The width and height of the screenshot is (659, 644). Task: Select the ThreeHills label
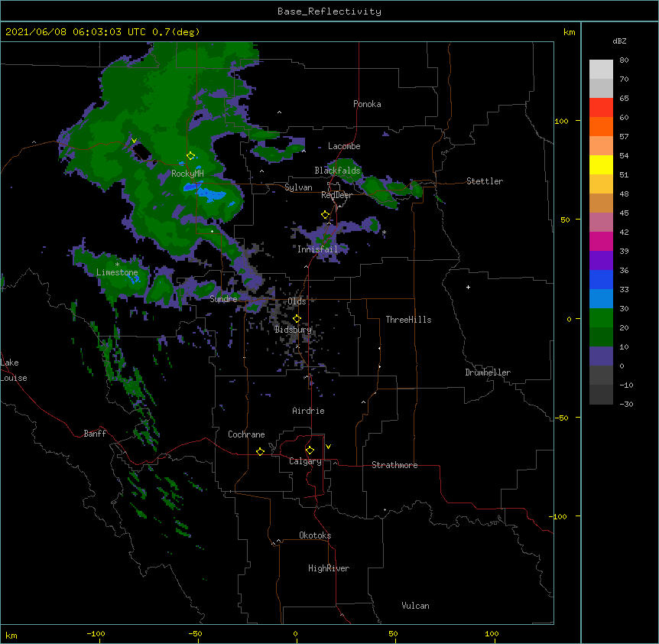click(x=408, y=320)
